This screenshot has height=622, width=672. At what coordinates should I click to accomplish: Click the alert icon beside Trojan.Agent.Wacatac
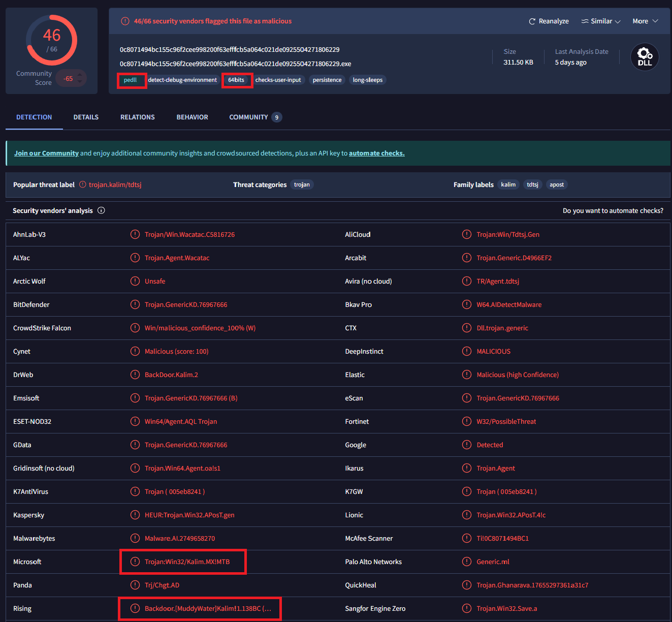(135, 258)
